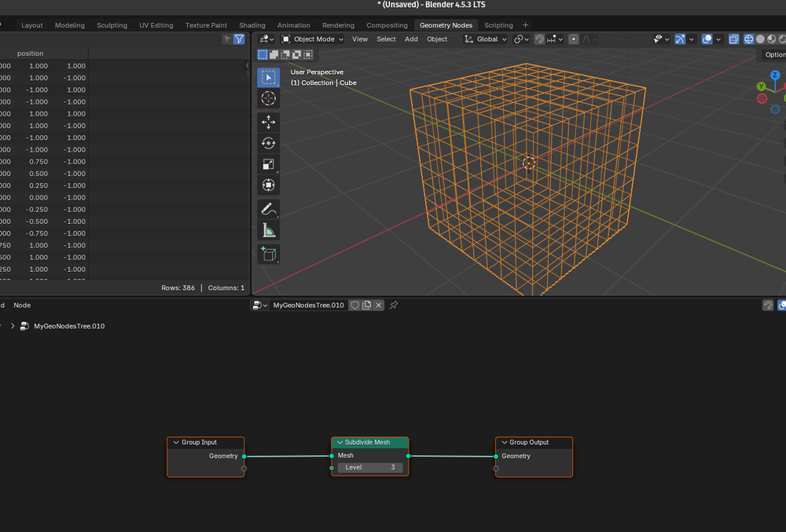Adjust the Level slider on Subdivide Mesh
The image size is (786, 532).
(x=369, y=467)
